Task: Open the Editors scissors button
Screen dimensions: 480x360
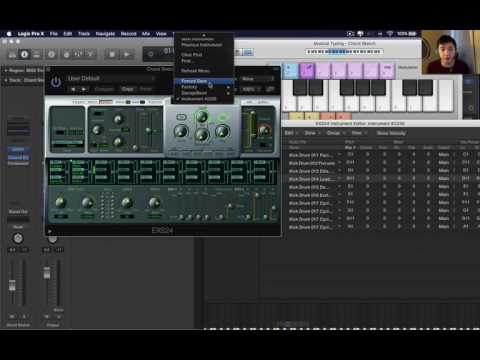Action: point(90,54)
